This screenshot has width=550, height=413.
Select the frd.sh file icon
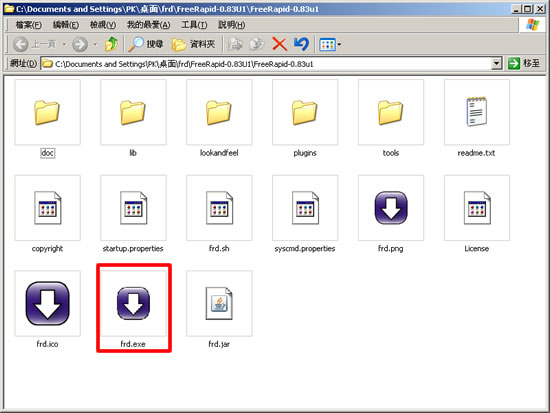click(x=219, y=208)
